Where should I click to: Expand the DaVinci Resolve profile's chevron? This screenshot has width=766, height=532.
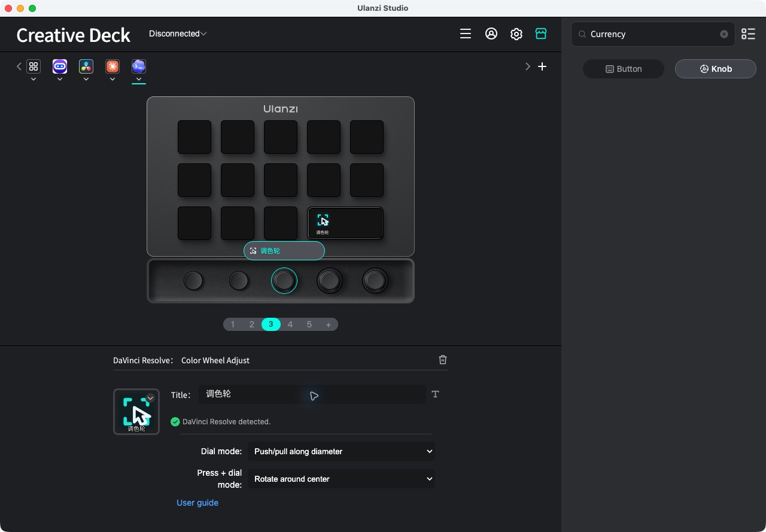pyautogui.click(x=86, y=79)
